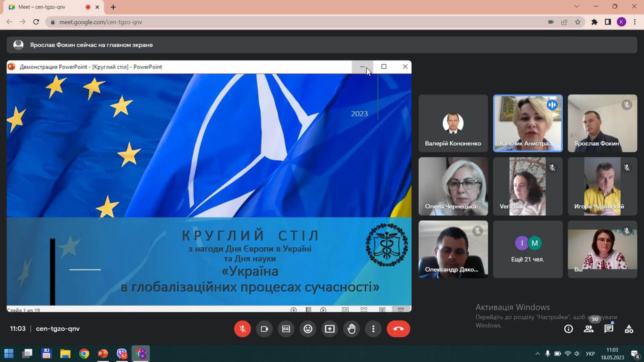Click the 'Ярослав Фокин сейчас на главном экране' banner
644x362 pixels.
click(322, 45)
